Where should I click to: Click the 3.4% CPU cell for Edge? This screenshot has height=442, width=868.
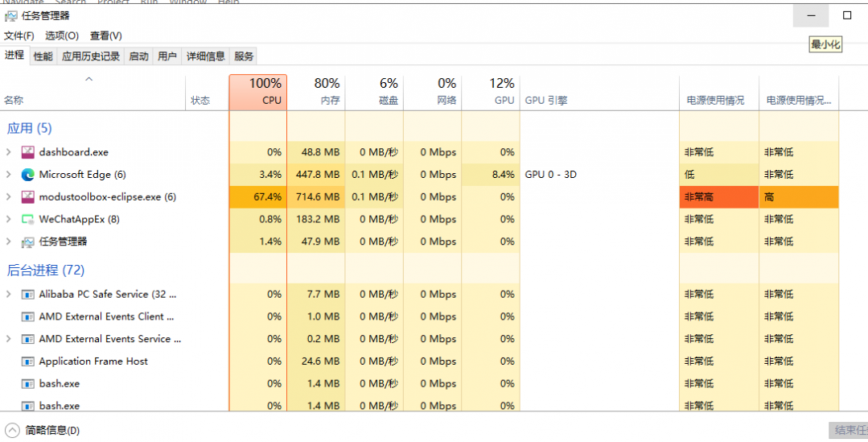coord(258,175)
